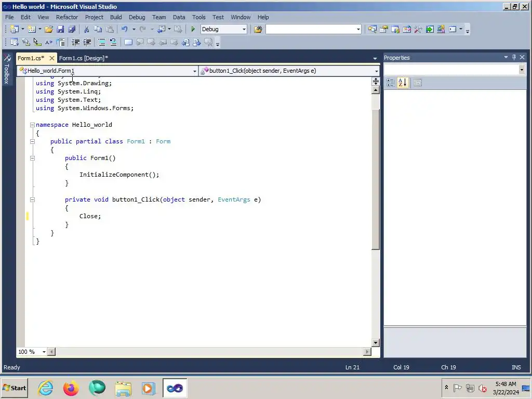Viewport: 532px width, 399px height.
Task: Click the New Project toolbar icon
Action: tap(14, 29)
